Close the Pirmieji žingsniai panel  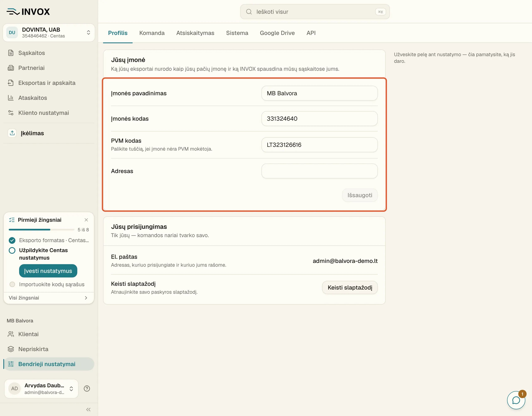tap(86, 220)
